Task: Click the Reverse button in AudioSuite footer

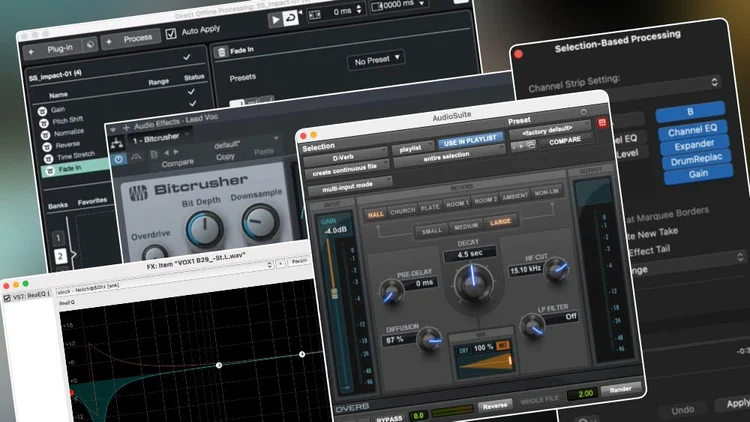Action: coord(495,406)
